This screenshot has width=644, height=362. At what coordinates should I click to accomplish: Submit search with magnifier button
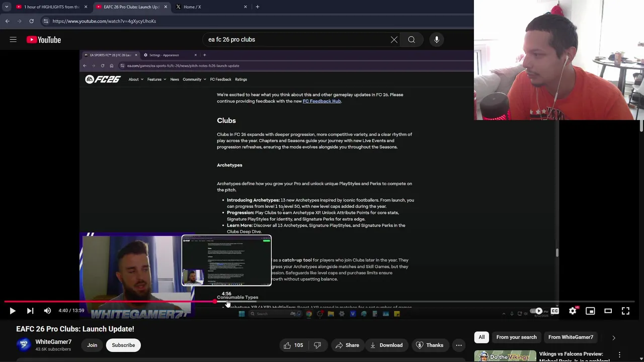[412, 40]
